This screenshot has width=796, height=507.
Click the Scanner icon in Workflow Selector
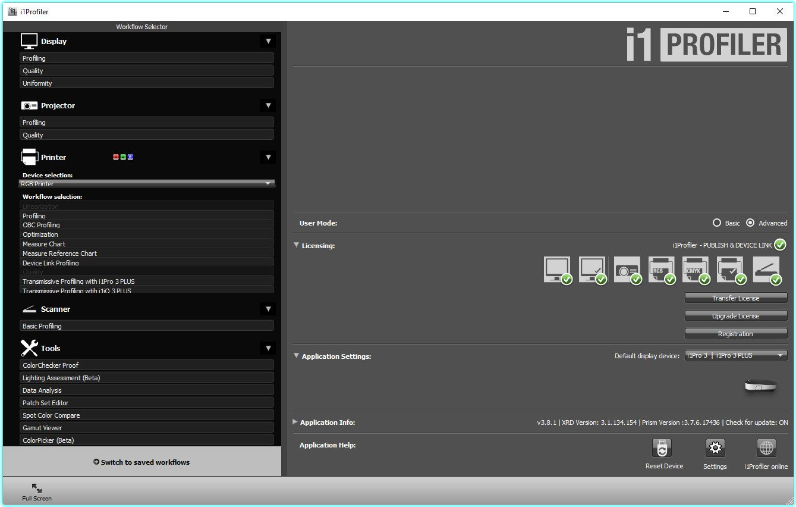coord(29,309)
